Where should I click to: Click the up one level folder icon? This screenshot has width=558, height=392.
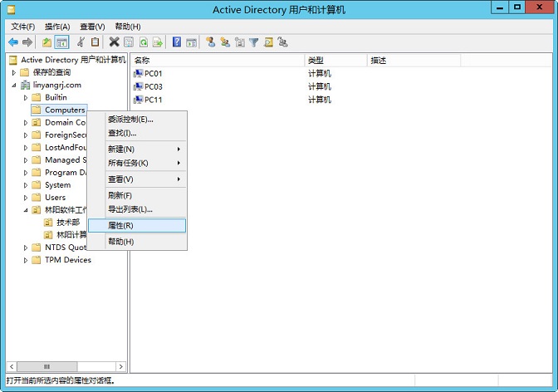[x=46, y=42]
